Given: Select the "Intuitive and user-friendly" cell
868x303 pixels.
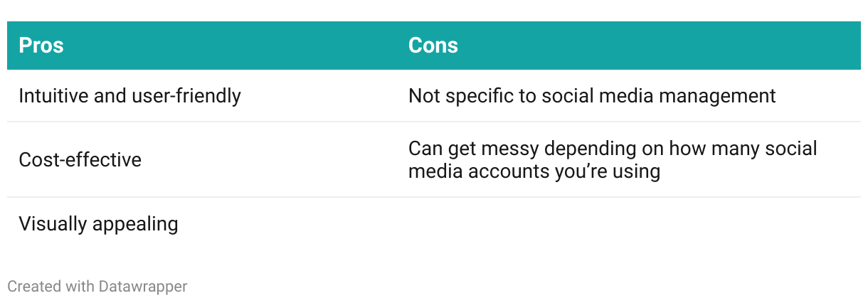Looking at the screenshot, I should (x=129, y=95).
